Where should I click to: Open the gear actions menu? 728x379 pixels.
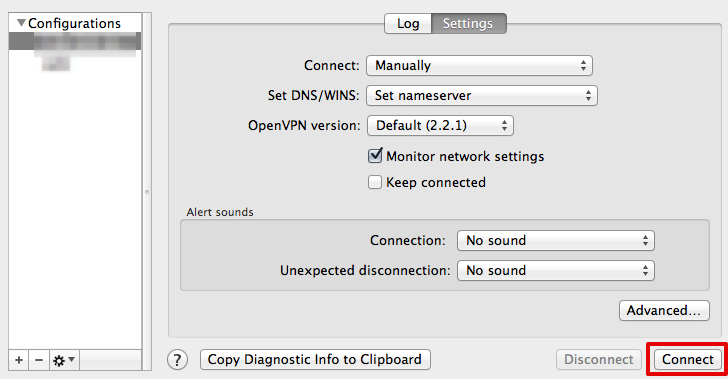coord(64,360)
